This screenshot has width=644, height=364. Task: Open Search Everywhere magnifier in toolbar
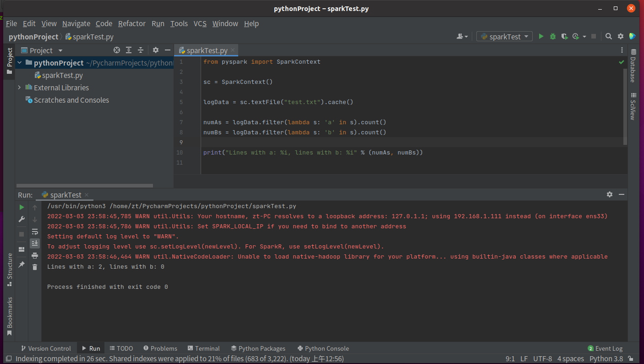pos(608,36)
